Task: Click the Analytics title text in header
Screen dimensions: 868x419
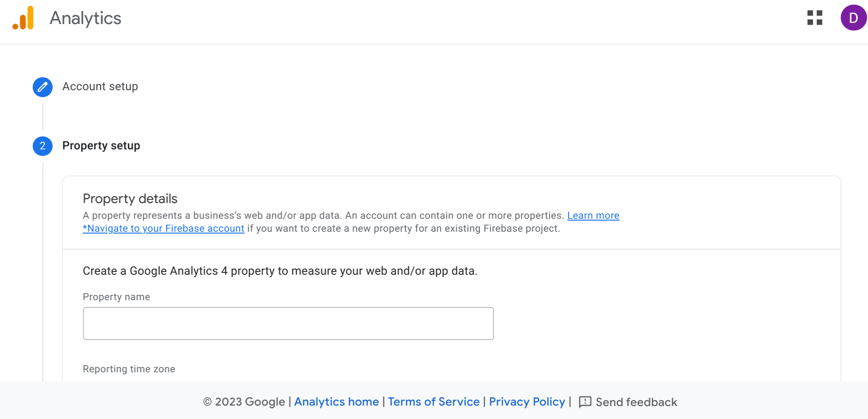Action: 85,18
